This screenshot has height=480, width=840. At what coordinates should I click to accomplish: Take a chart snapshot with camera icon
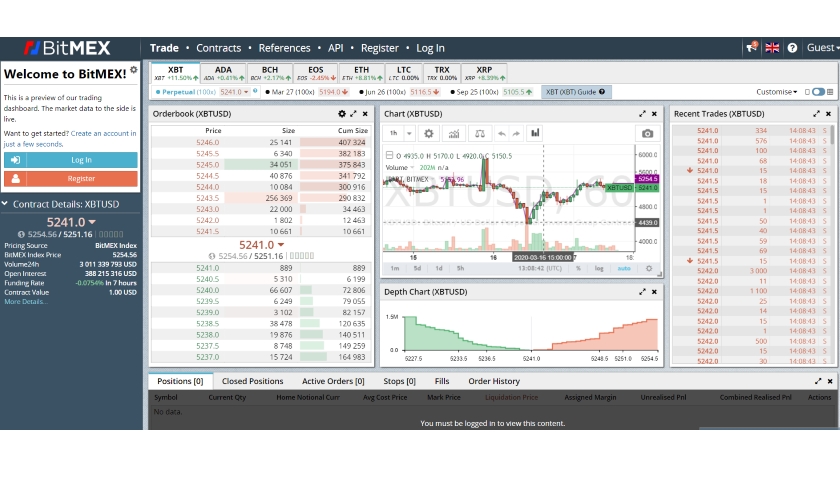(x=648, y=133)
